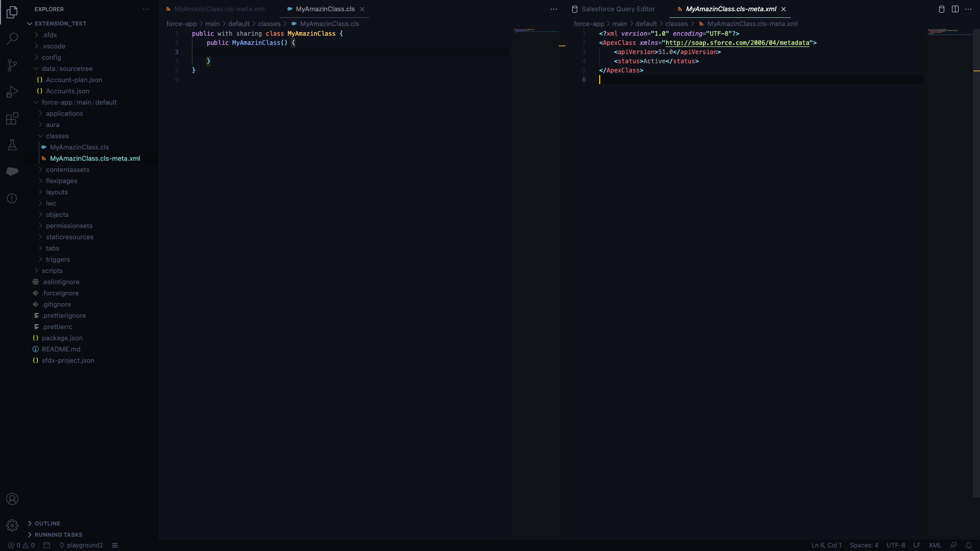This screenshot has height=551, width=980.
Task: Split the editor into two groups
Action: click(954, 9)
